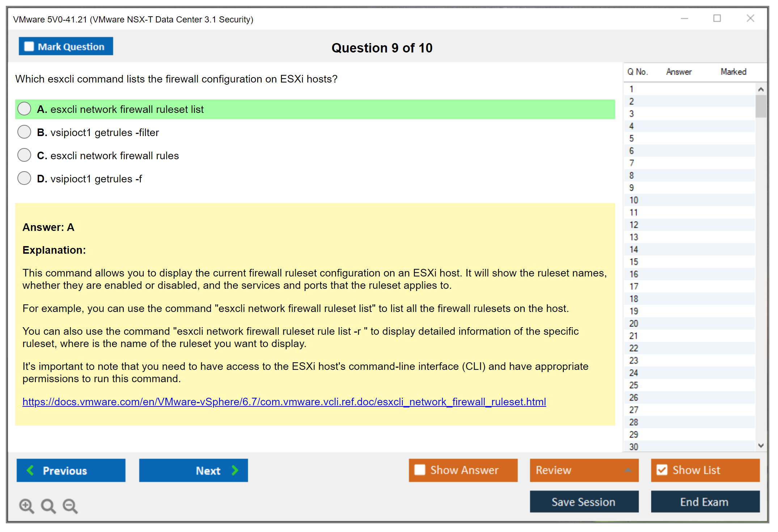This screenshot has width=778, height=532.
Task: Click the End Exam button
Action: 705,502
